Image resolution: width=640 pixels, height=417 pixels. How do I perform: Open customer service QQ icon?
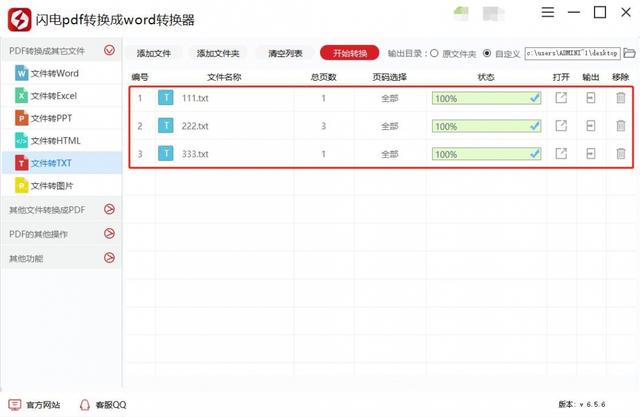pos(84,404)
